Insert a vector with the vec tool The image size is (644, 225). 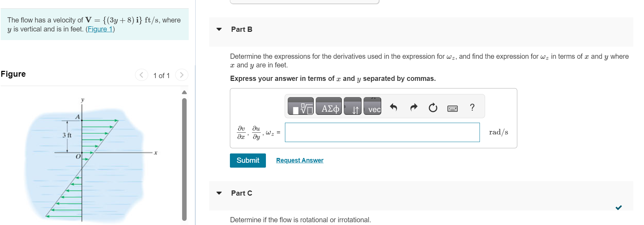373,106
